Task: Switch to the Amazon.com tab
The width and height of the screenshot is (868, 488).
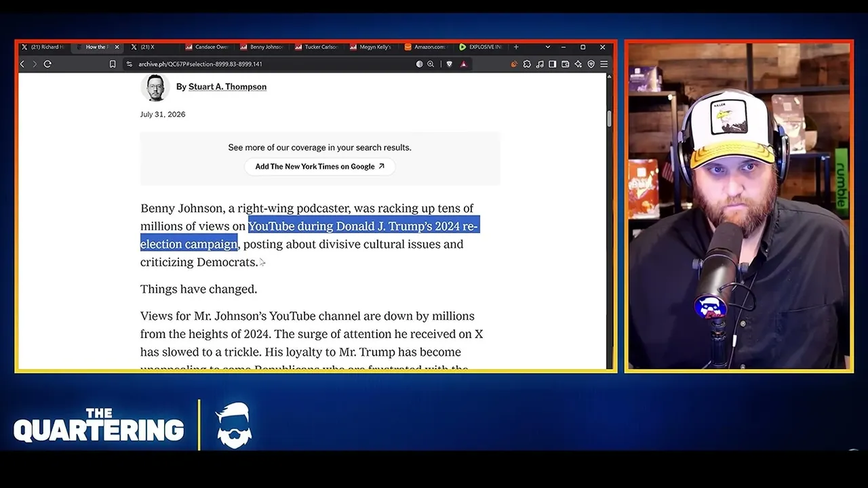Action: 427,47
